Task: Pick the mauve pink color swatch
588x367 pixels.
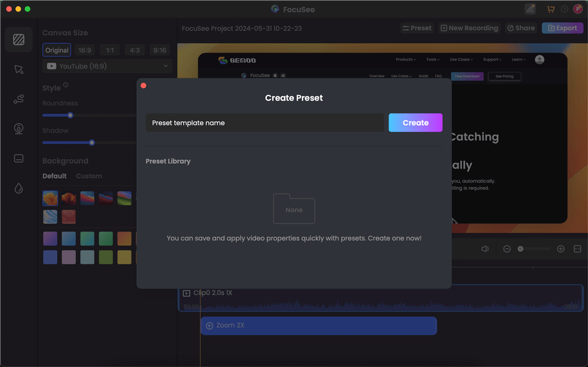Action: coord(68,257)
